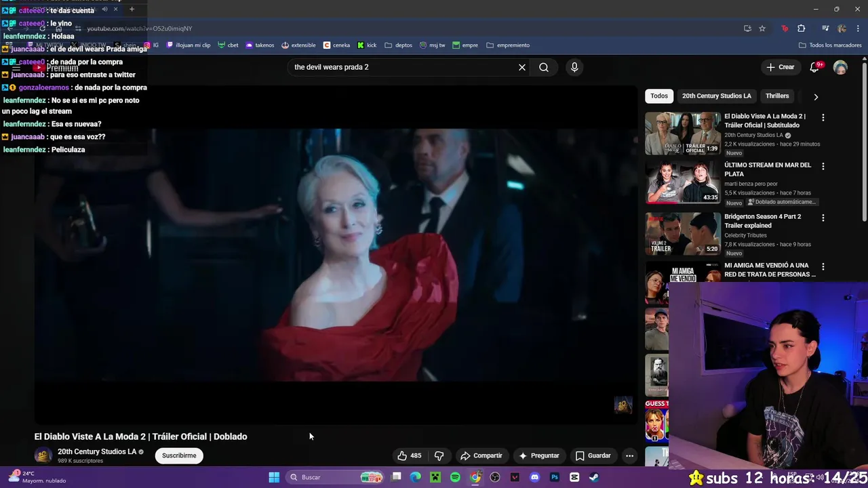Open CapCut from taskbar
This screenshot has width=868, height=488.
pos(574,477)
